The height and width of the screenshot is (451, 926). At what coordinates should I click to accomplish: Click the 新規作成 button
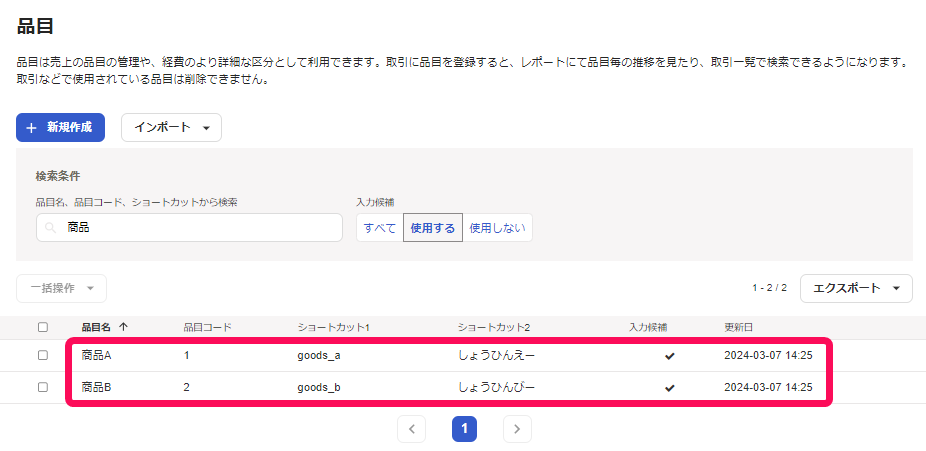[60, 128]
